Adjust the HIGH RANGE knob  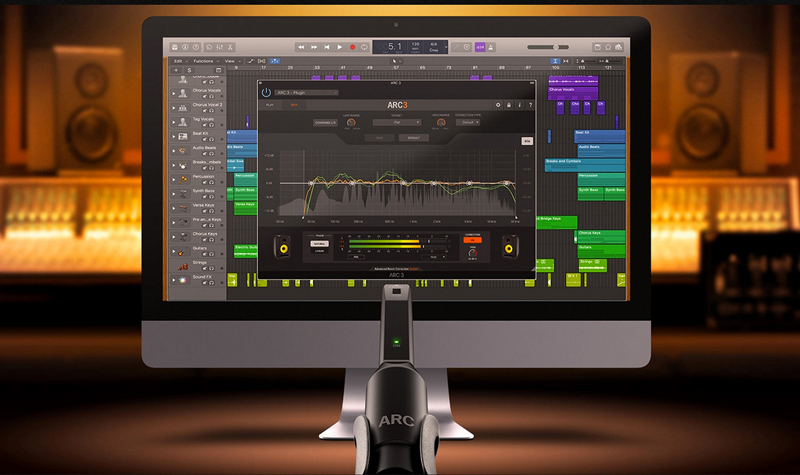[x=441, y=122]
